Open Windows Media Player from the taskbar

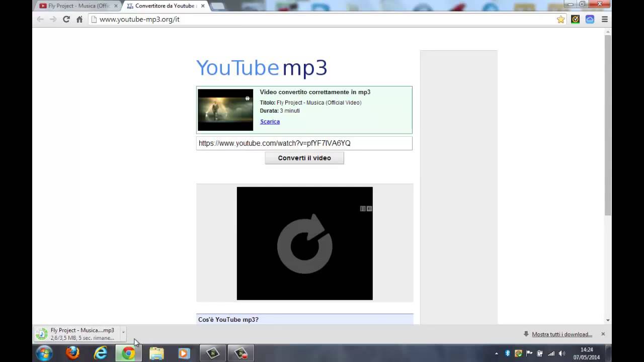tap(184, 353)
